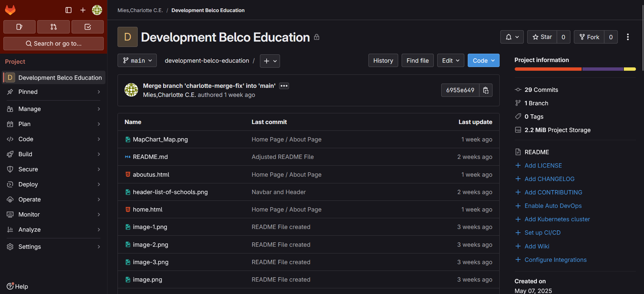Expand the Settings sidebar menu

[54, 247]
